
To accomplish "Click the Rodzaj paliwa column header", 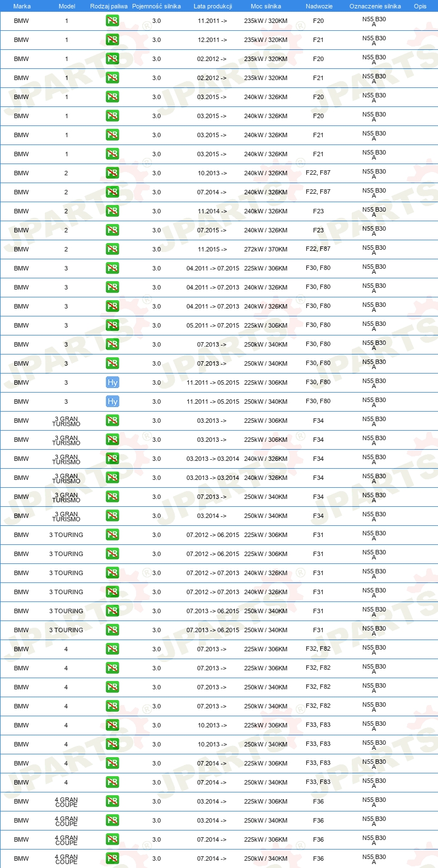I will pyautogui.click(x=109, y=6).
